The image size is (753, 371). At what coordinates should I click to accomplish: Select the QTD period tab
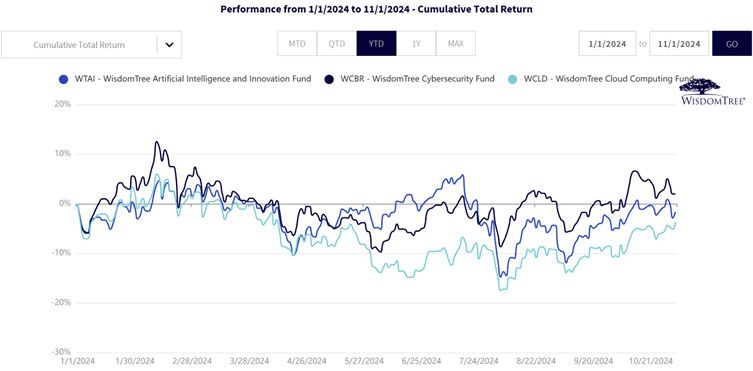click(337, 43)
